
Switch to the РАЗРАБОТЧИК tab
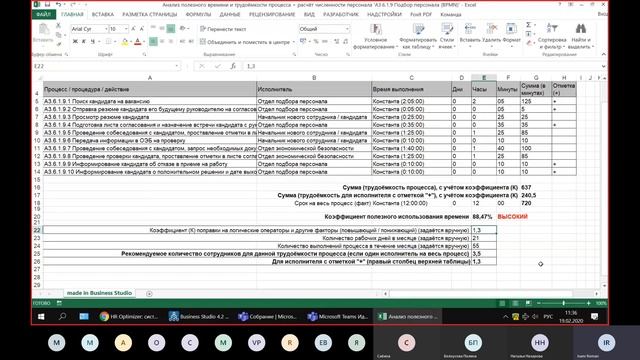coord(341,15)
